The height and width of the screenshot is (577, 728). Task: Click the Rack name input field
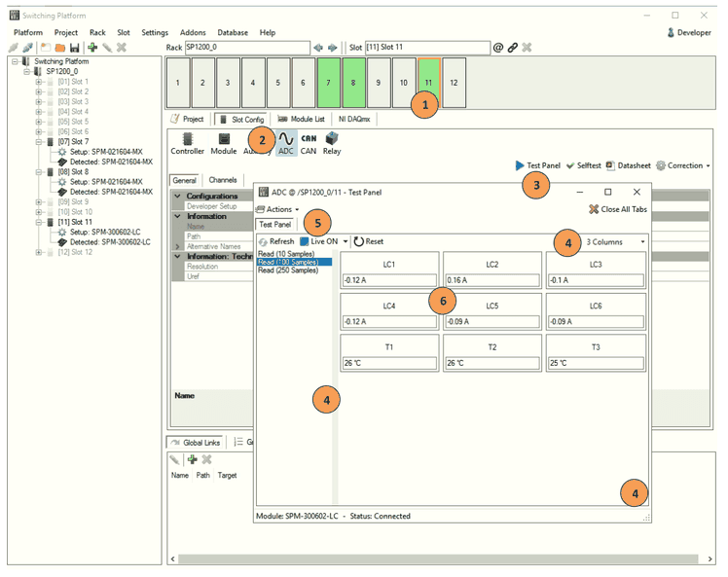pos(247,48)
